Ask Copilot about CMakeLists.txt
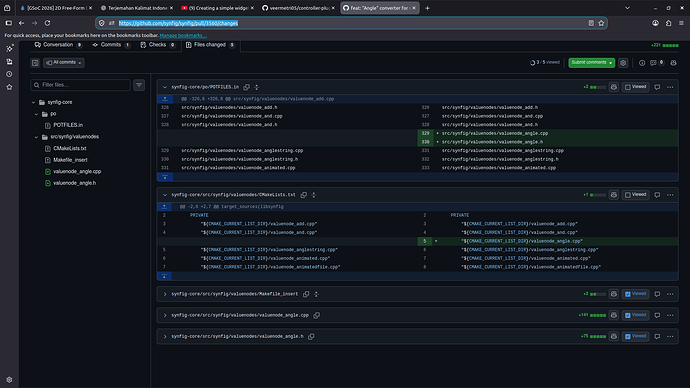Screen dimensions: 690x388 tap(614, 195)
